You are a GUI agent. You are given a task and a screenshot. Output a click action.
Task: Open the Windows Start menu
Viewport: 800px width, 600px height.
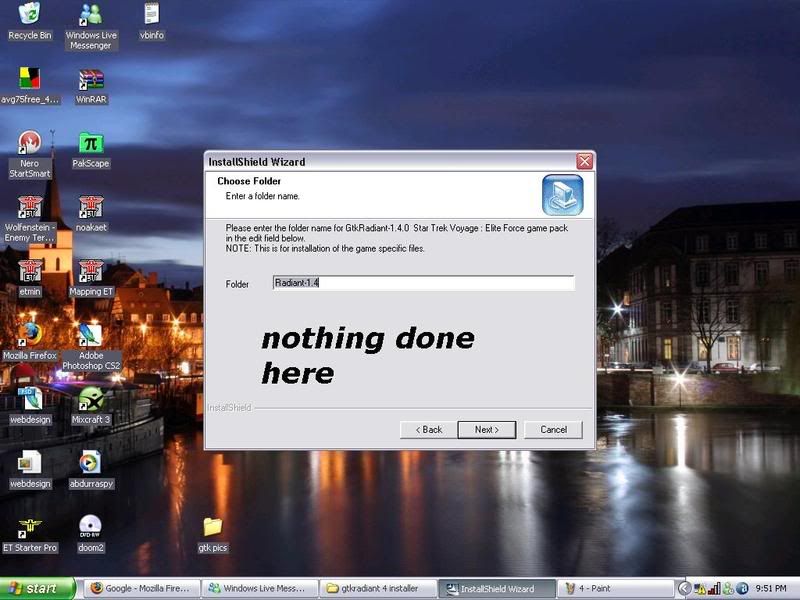tap(37, 588)
